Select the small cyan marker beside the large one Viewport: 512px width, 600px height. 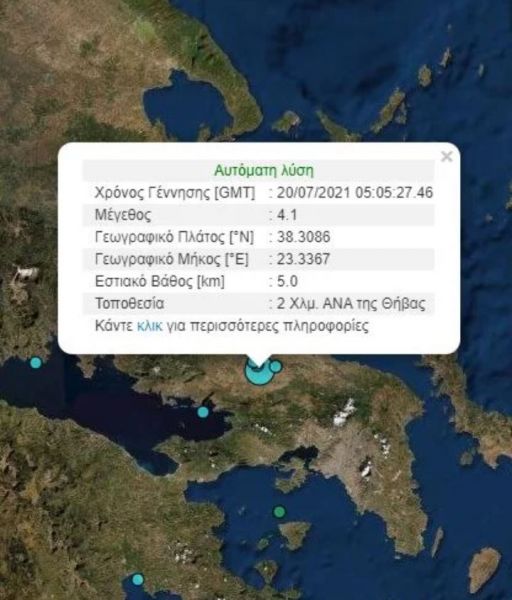click(x=276, y=366)
